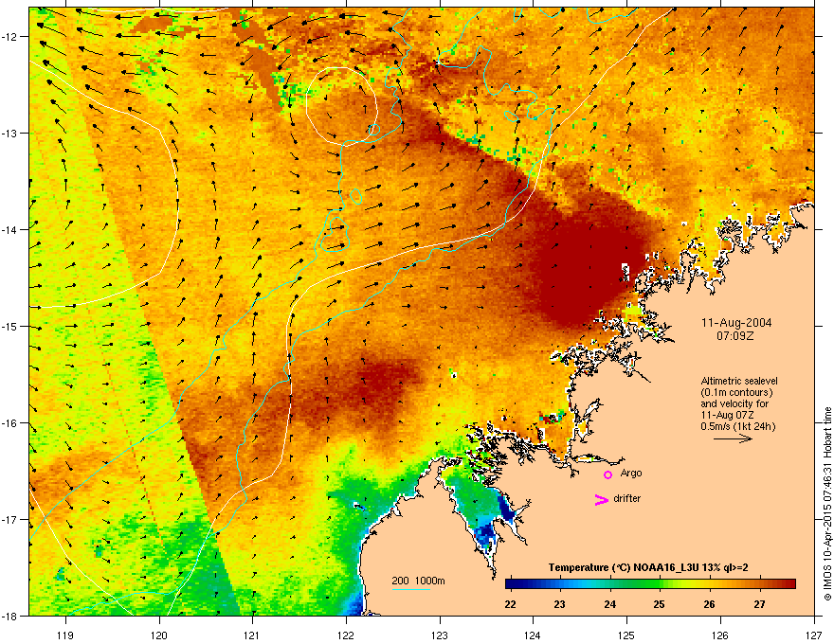Click the '200 1000m' bathymetry label
Image resolution: width=834 pixels, height=644 pixels.
click(418, 581)
